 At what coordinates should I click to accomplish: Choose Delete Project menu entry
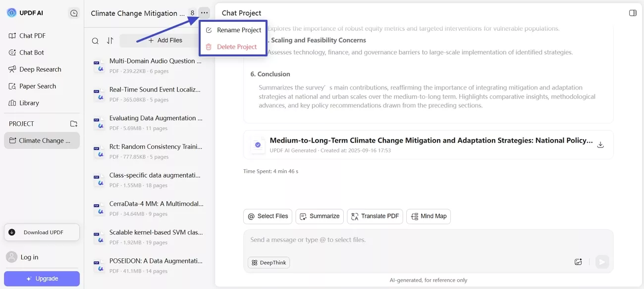pyautogui.click(x=233, y=47)
